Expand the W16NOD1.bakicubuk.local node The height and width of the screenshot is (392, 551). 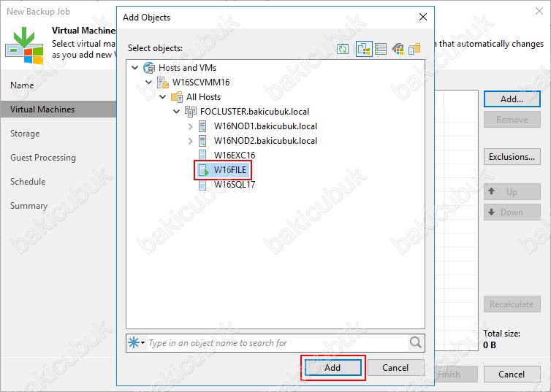pyautogui.click(x=191, y=126)
